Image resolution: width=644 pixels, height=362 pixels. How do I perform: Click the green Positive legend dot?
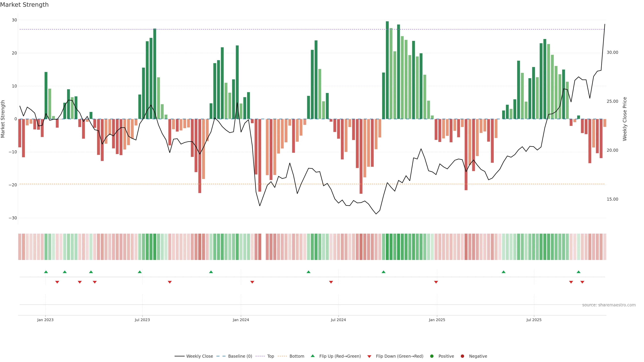[x=432, y=356]
